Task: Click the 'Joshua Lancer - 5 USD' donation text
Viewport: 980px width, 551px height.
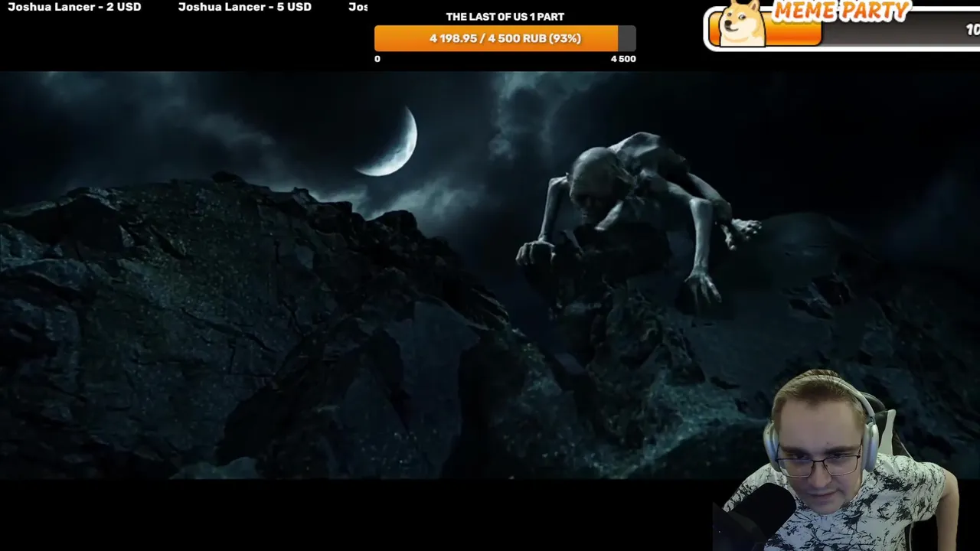Action: pyautogui.click(x=244, y=7)
